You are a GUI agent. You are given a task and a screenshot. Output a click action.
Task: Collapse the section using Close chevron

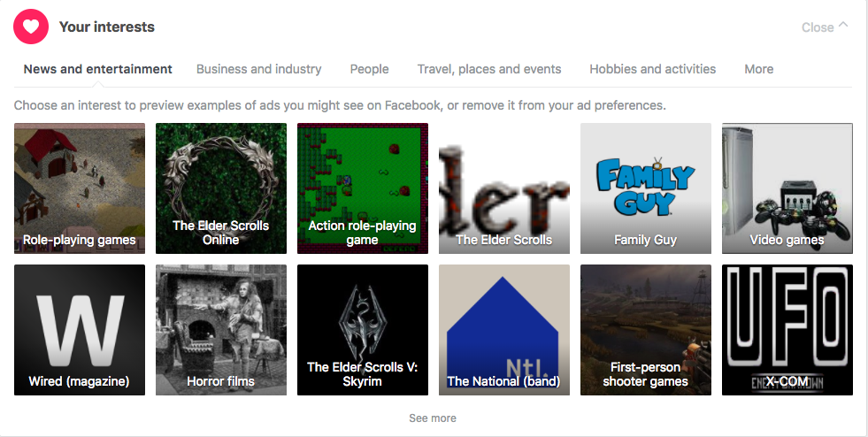(x=825, y=27)
